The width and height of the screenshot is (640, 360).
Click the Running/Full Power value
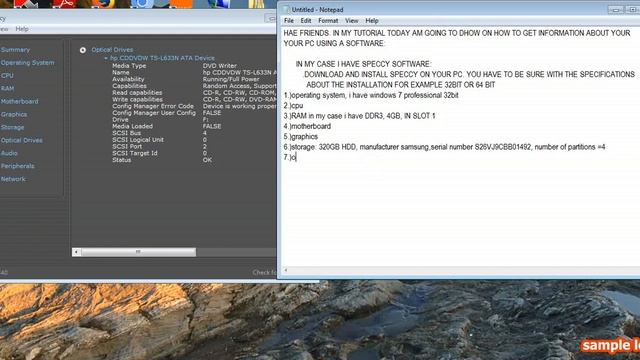pyautogui.click(x=231, y=79)
